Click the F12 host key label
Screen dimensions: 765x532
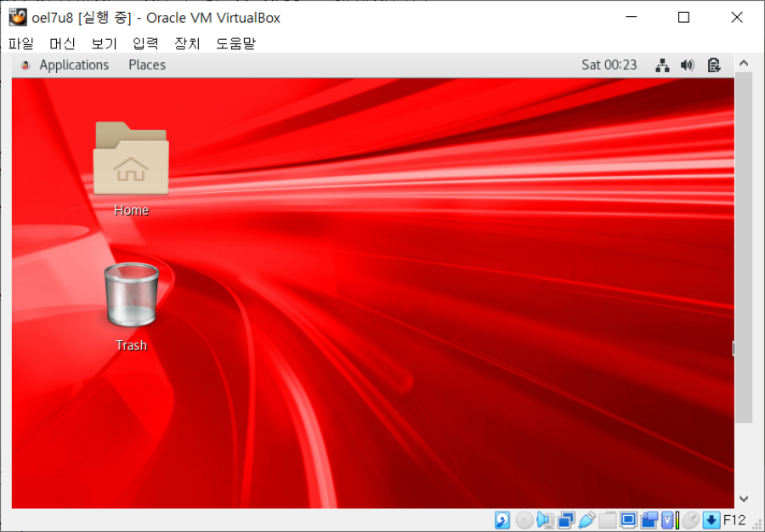point(734,520)
